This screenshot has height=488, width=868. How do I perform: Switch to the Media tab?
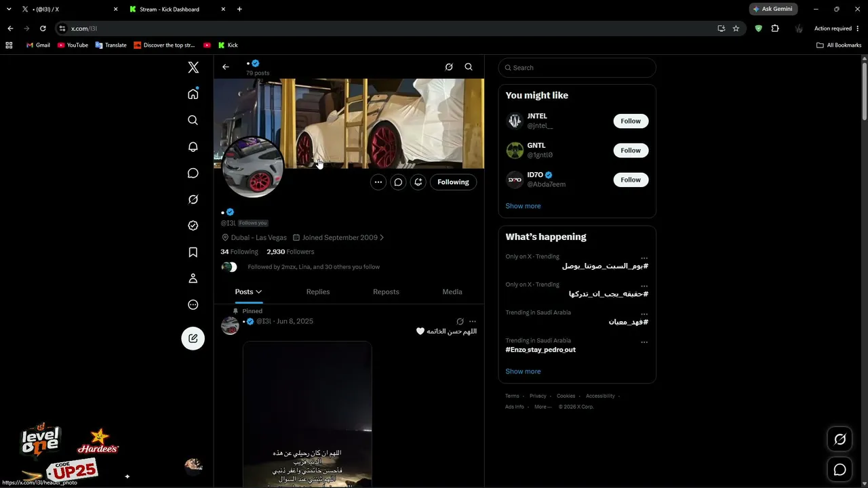(x=452, y=292)
